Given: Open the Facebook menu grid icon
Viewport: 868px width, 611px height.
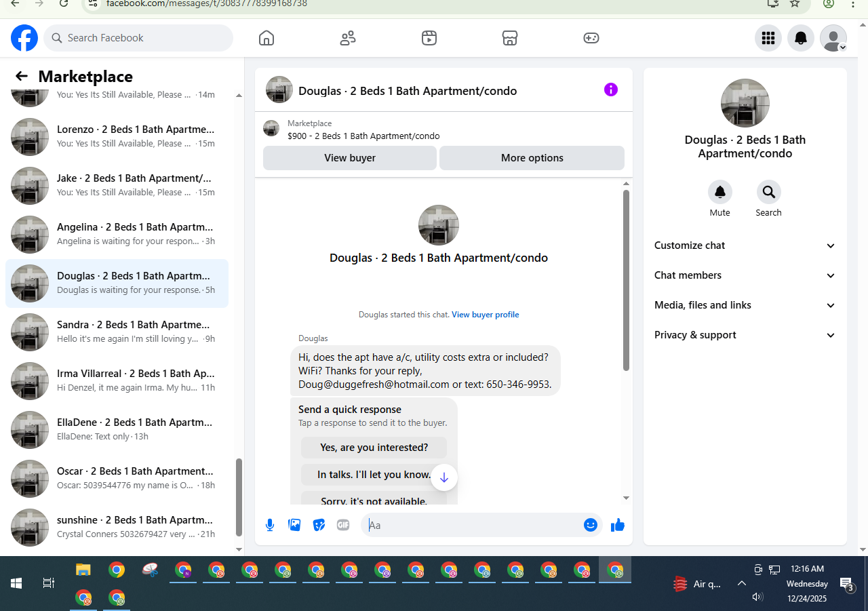Looking at the screenshot, I should point(768,38).
